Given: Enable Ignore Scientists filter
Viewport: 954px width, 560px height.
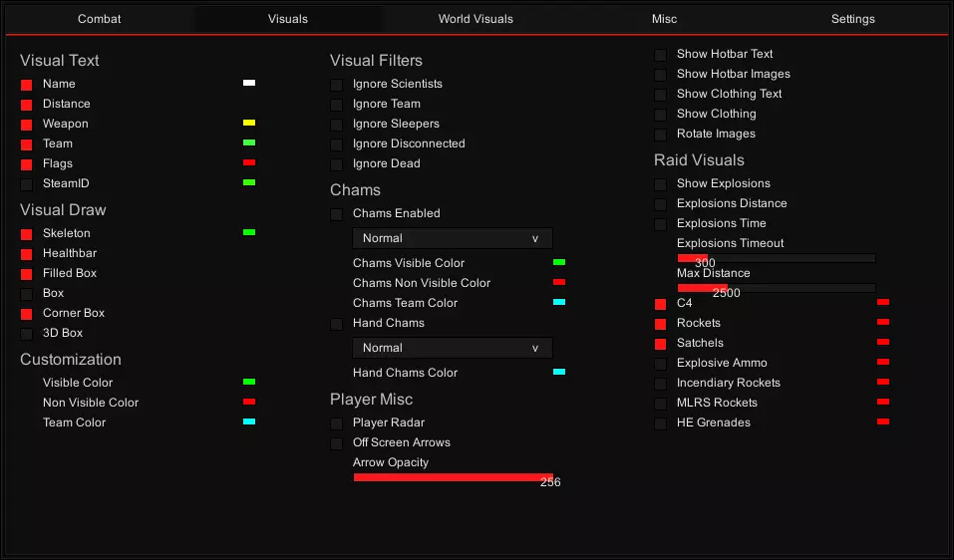Looking at the screenshot, I should (337, 85).
